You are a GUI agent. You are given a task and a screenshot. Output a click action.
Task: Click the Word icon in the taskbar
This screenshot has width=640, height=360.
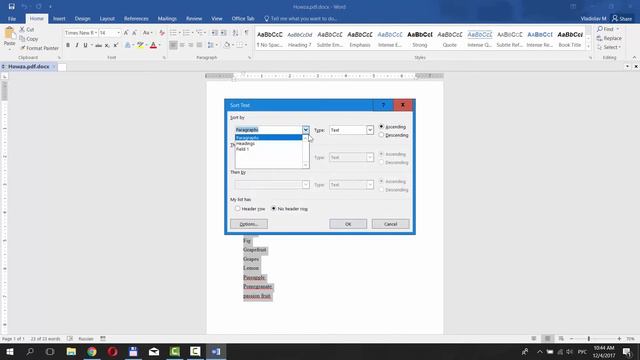pyautogui.click(x=216, y=351)
